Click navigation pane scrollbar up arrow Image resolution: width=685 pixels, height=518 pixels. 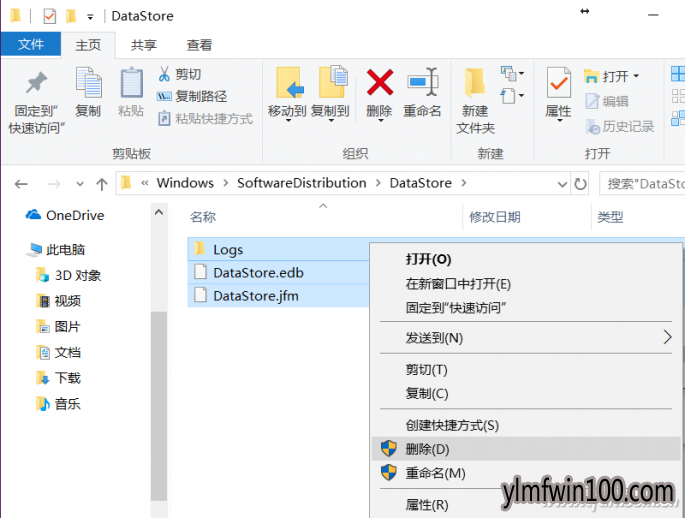(159, 213)
